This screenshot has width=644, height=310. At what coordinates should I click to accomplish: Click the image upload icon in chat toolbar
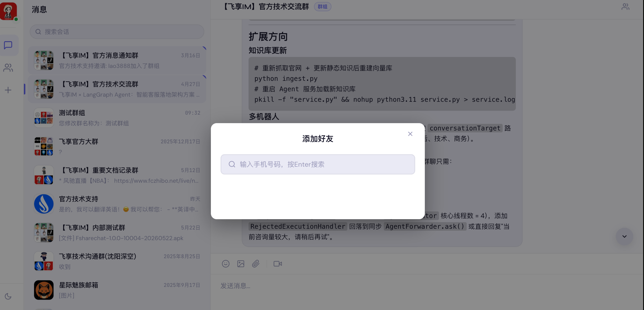(241, 264)
